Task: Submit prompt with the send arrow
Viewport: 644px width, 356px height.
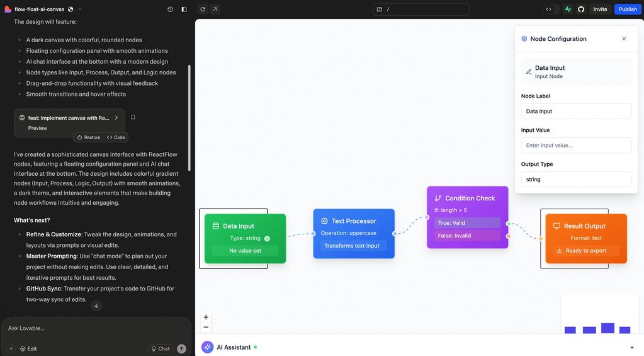Action: click(x=181, y=348)
